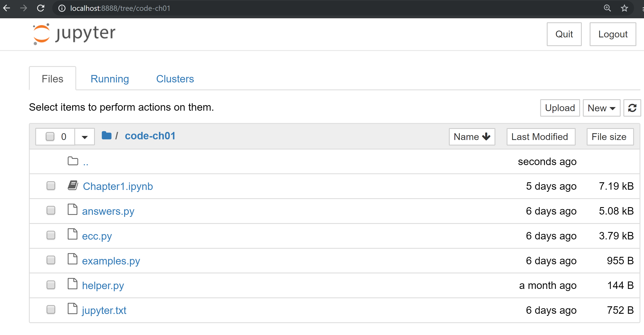Image resolution: width=644 pixels, height=335 pixels.
Task: Expand the selection type dropdown arrow
Action: (x=85, y=137)
